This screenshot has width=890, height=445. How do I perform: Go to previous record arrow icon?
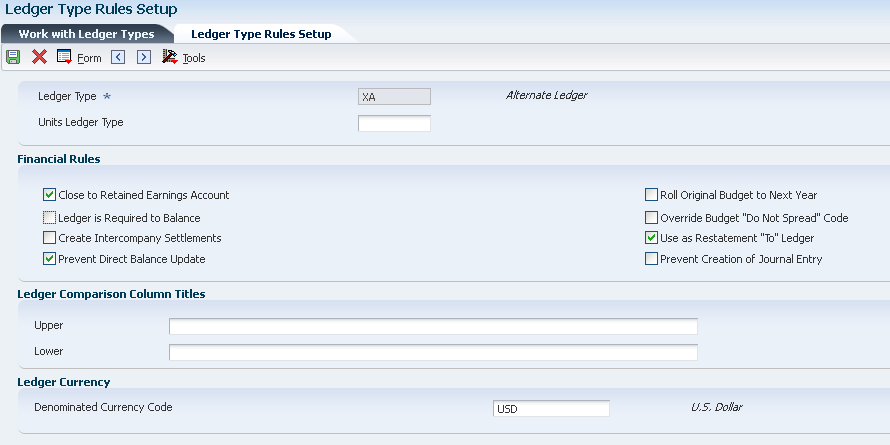click(118, 57)
